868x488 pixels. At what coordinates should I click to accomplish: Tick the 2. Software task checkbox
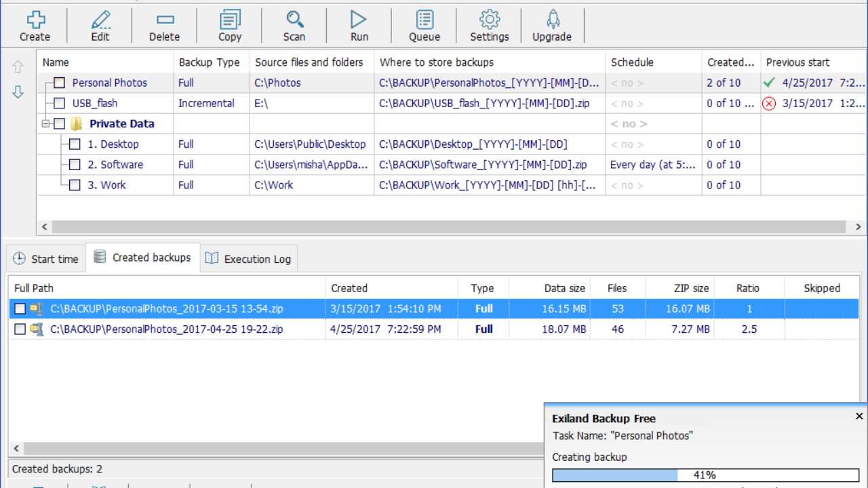click(75, 164)
